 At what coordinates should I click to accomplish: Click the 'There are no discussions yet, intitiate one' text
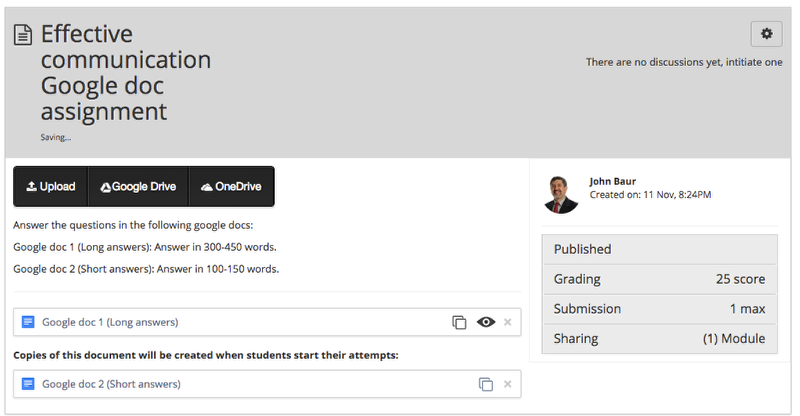click(x=684, y=62)
